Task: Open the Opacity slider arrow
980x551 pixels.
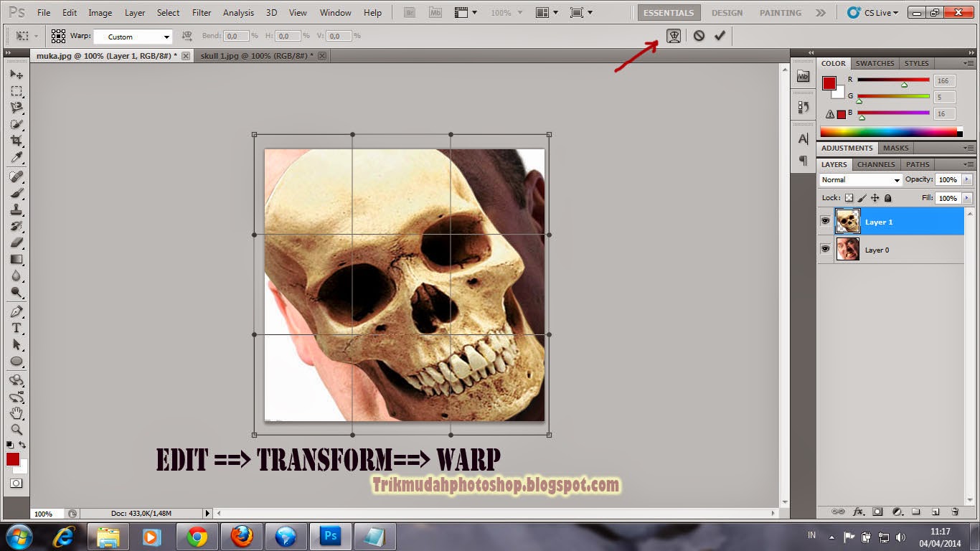Action: 967,179
